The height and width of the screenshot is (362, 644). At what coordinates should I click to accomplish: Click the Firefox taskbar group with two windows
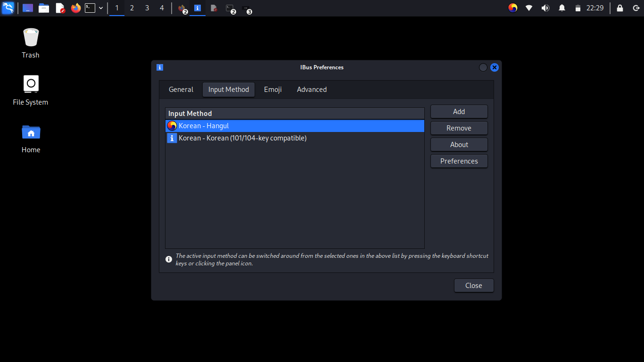182,8
